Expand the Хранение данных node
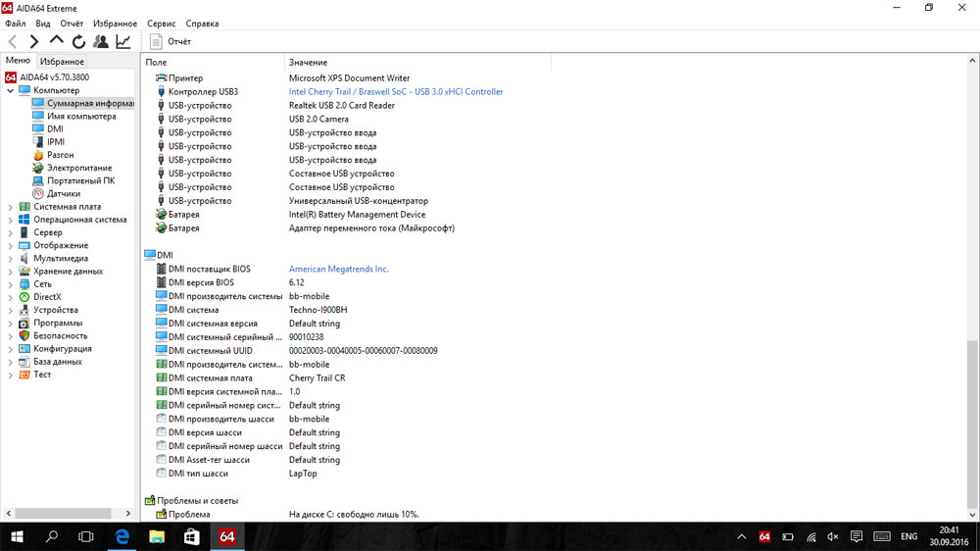 (x=10, y=272)
